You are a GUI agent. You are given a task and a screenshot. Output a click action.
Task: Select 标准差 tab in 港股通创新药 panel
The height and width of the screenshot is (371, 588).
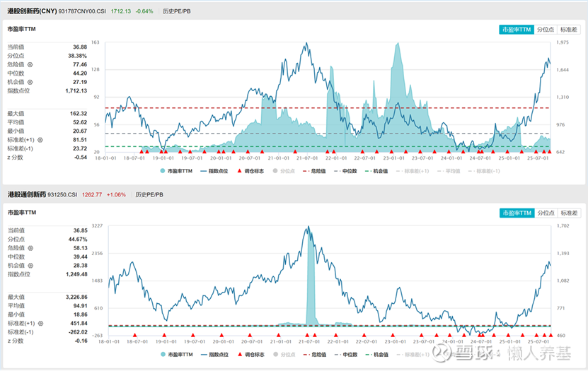coord(568,213)
